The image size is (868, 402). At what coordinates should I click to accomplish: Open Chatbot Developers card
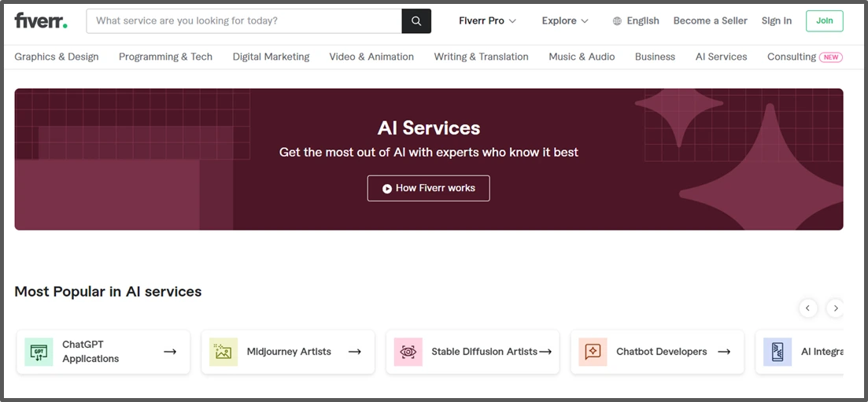click(658, 352)
